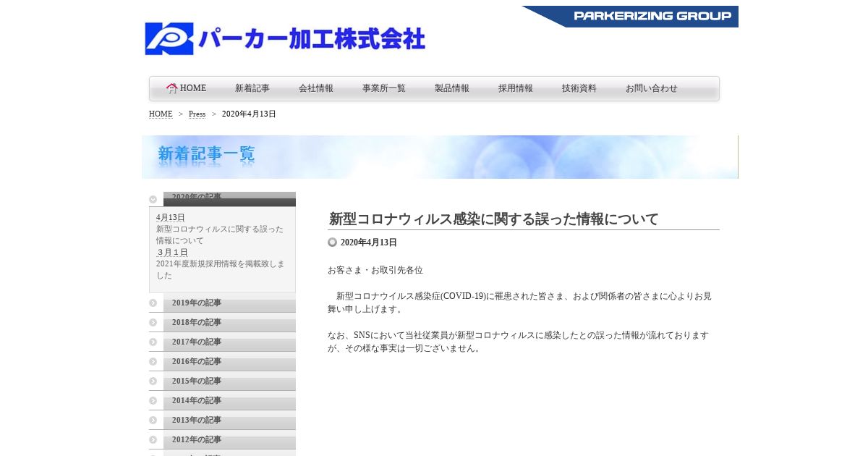868x456 pixels.
Task: Open the HOME menu item
Action: pos(192,88)
